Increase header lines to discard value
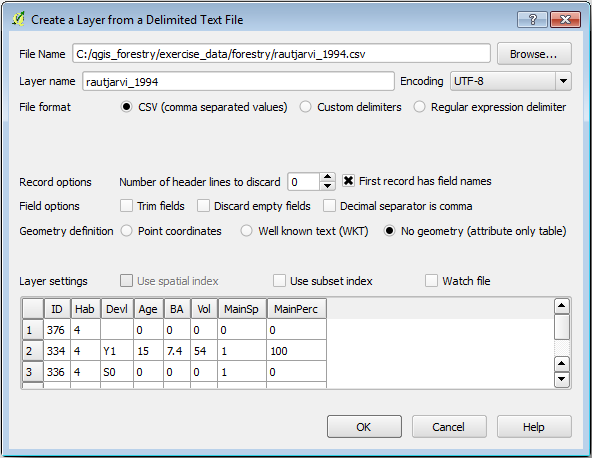The height and width of the screenshot is (458, 592). 327,177
